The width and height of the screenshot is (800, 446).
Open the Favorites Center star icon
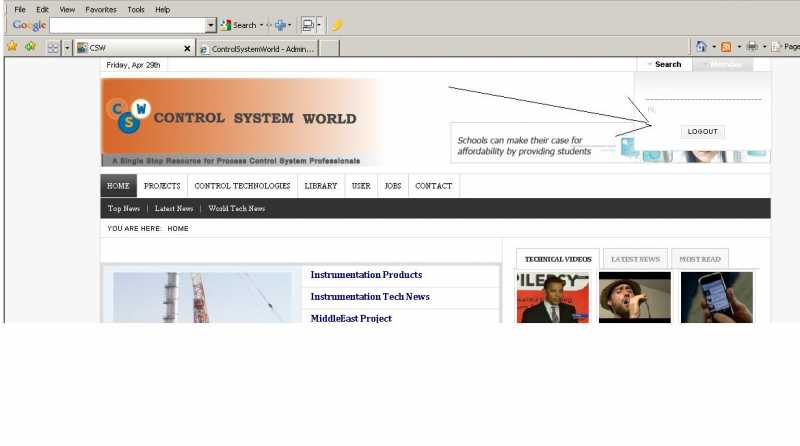click(12, 47)
